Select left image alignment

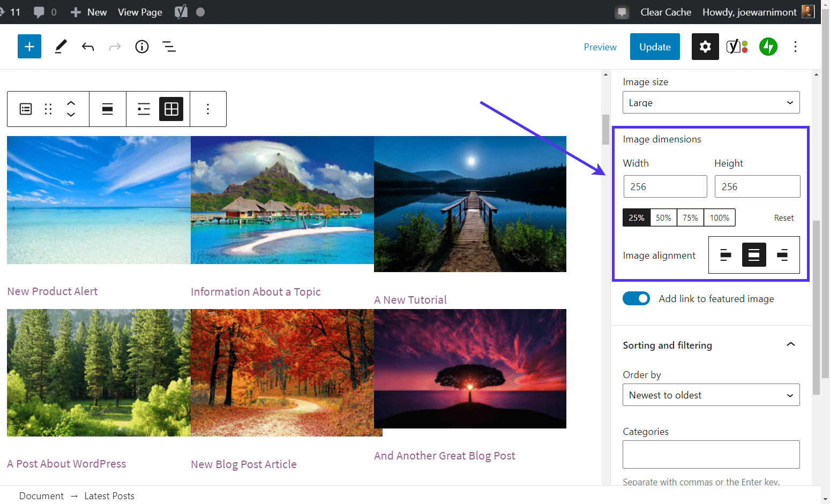[x=725, y=255]
